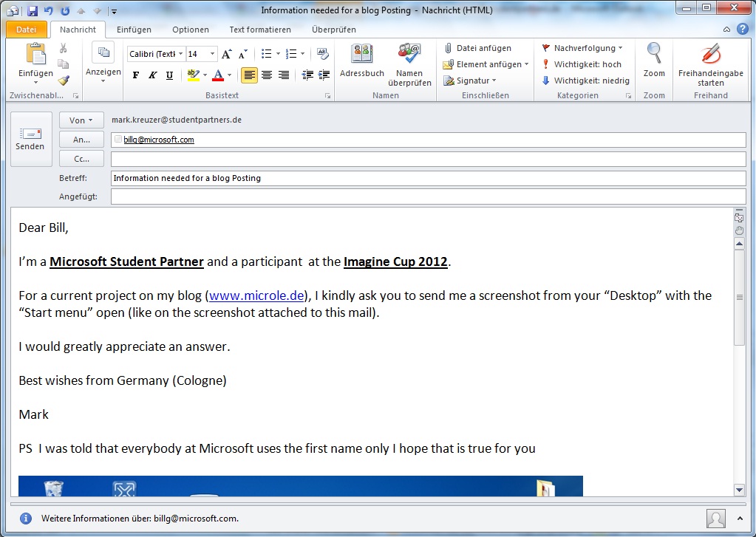
Task: Open the Adressbuch address book
Action: pyautogui.click(x=361, y=60)
